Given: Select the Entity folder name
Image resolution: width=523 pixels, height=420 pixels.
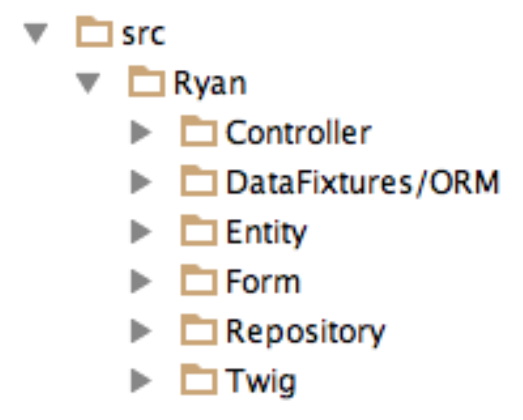Looking at the screenshot, I should (x=267, y=233).
